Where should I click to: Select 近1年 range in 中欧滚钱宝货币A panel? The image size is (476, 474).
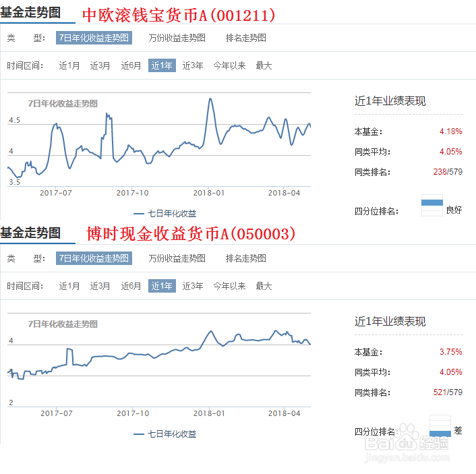162,65
